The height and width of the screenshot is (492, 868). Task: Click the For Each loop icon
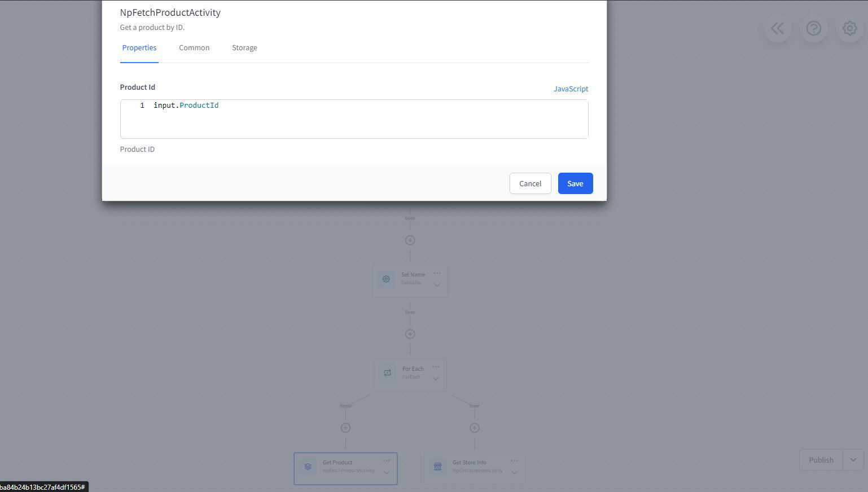pyautogui.click(x=387, y=372)
